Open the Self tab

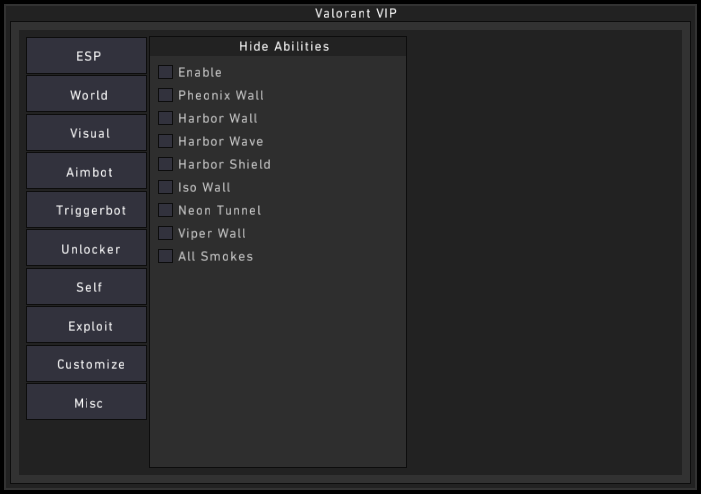tap(87, 287)
